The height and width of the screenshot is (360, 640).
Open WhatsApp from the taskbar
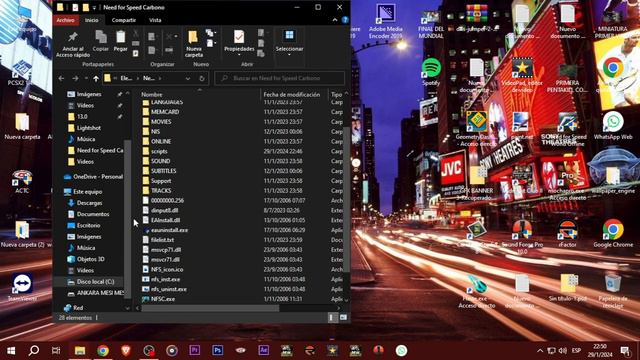click(401, 350)
